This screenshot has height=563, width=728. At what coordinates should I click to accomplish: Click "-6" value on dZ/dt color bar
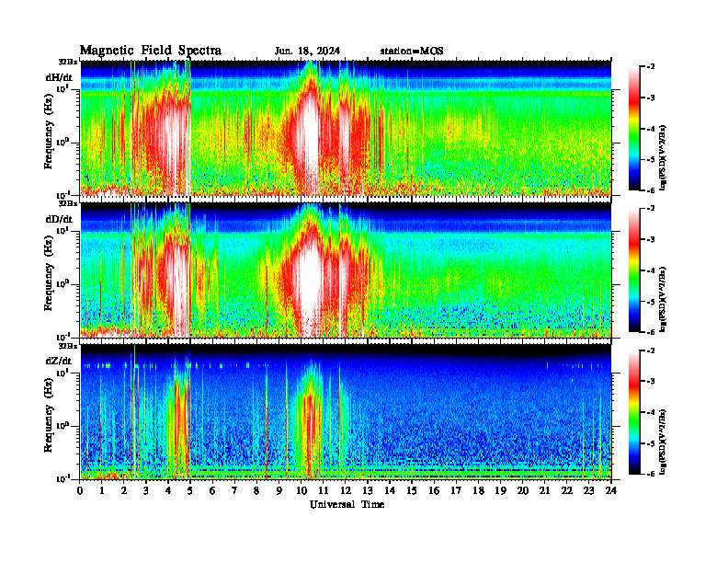coord(651,474)
